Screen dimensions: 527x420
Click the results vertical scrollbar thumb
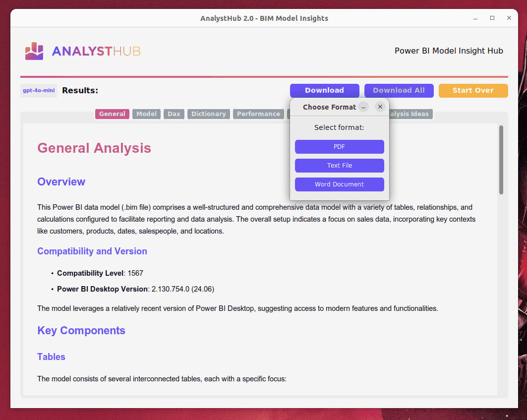[501, 160]
